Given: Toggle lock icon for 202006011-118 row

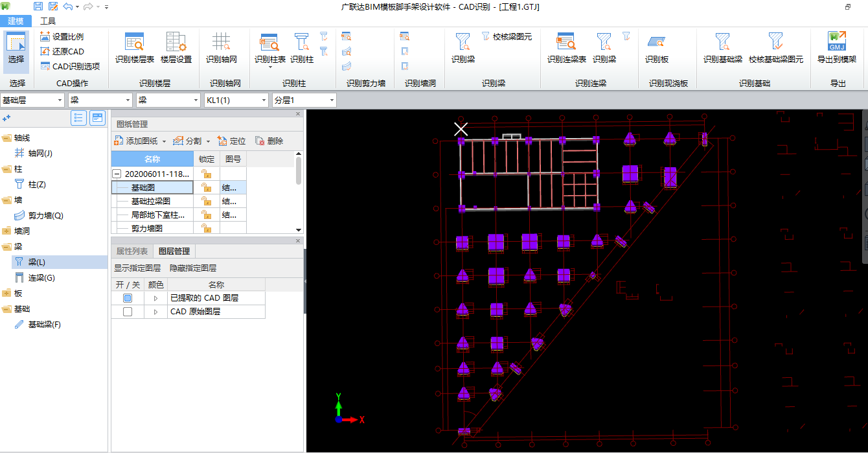Looking at the screenshot, I should 207,174.
